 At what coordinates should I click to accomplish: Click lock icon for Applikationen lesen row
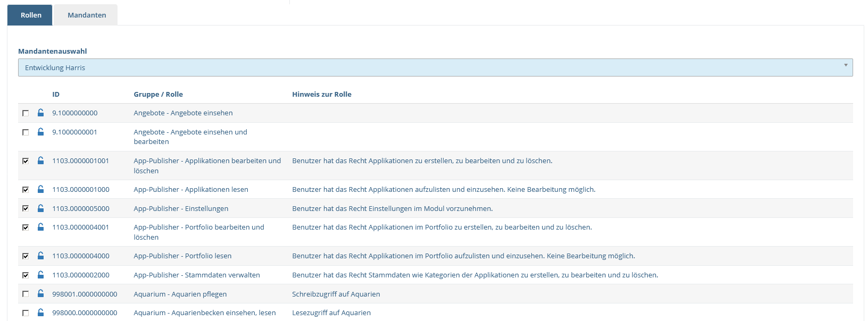[40, 189]
